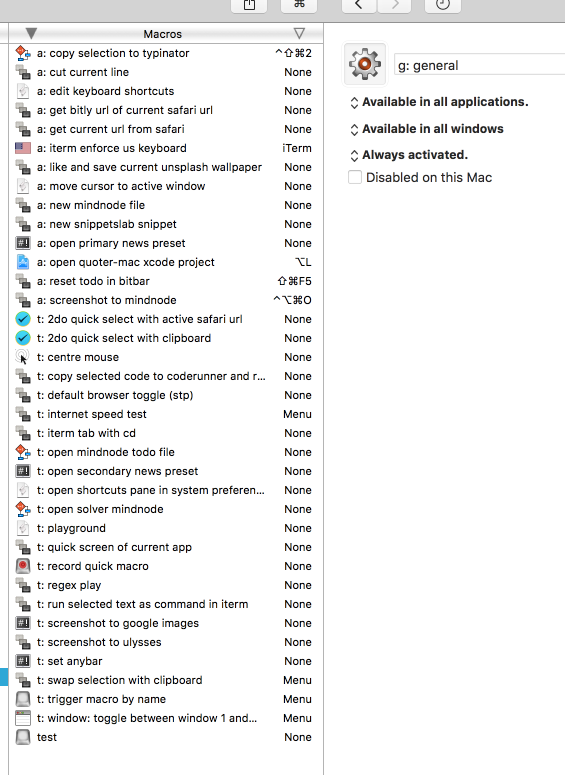Click the back navigation arrow in toolbar

[x=359, y=5]
